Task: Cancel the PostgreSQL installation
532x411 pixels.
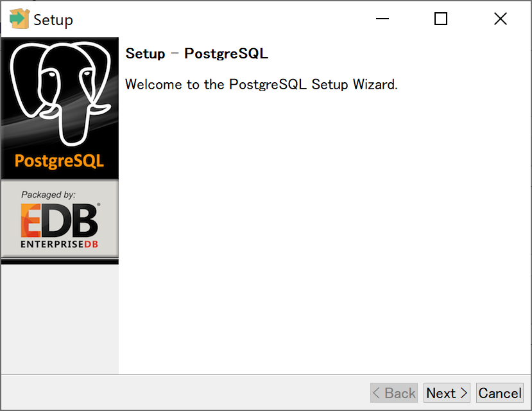Action: click(499, 392)
